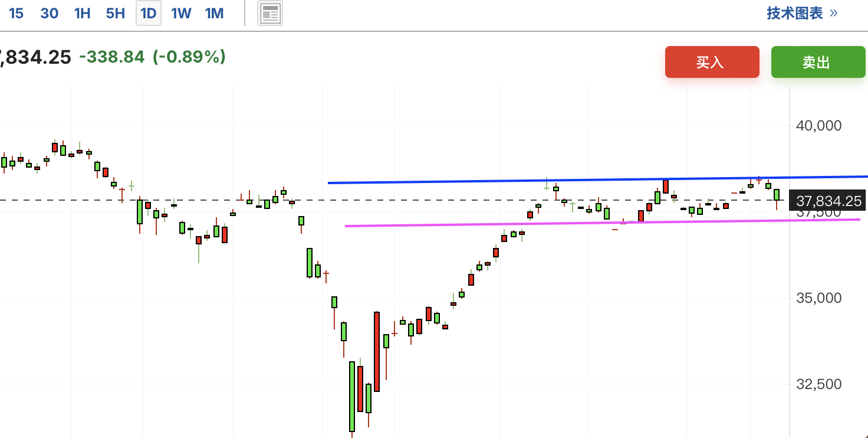Open the 技术图表 technical chart link
Image resolution: width=868 pixels, height=438 pixels.
point(795,13)
